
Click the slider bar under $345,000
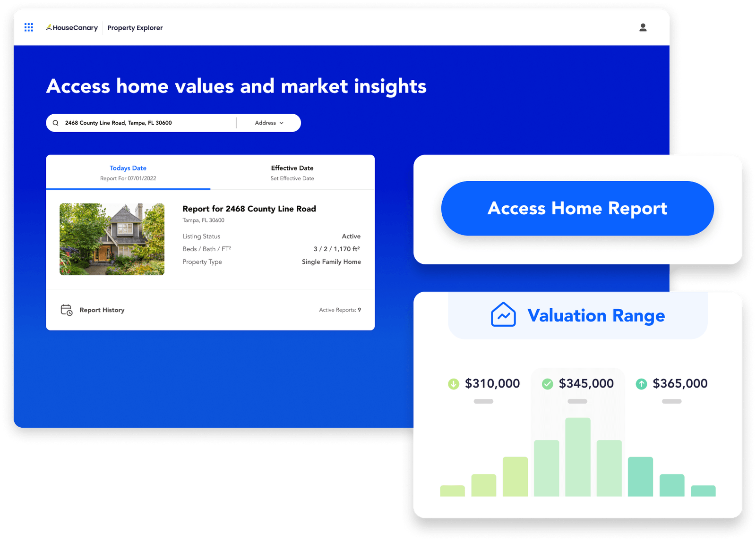click(577, 401)
